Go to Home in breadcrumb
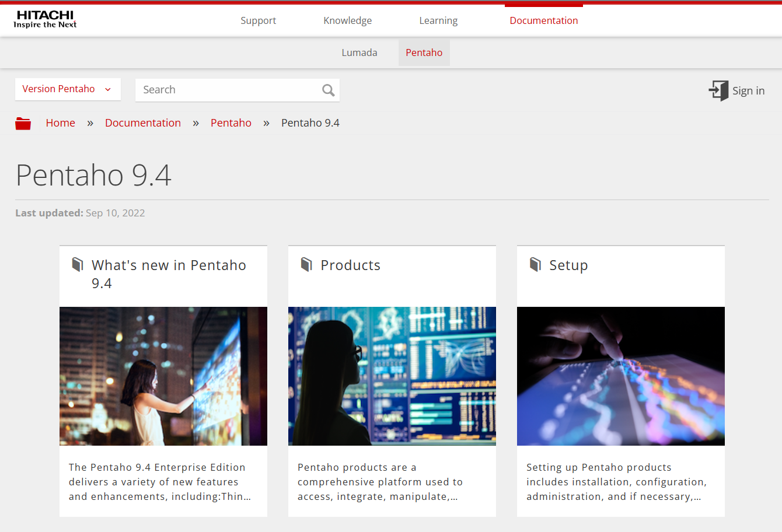782x532 pixels. tap(61, 123)
